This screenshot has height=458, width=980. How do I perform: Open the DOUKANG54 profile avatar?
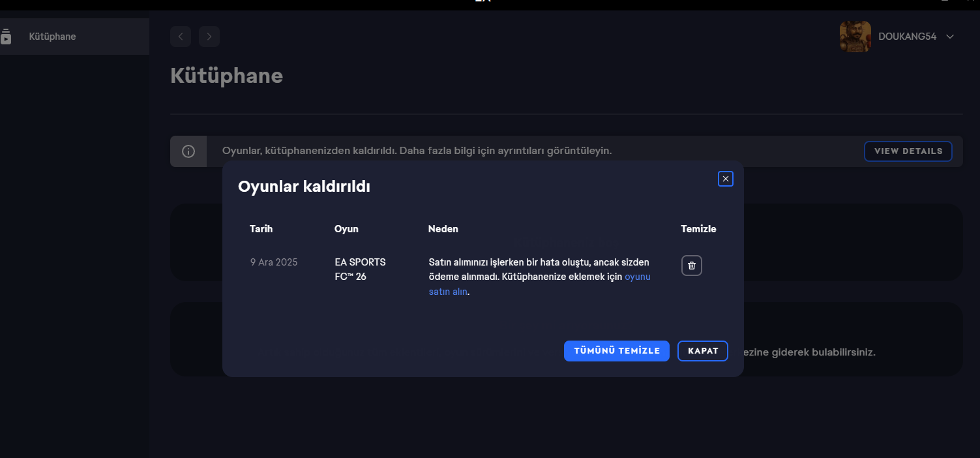click(855, 37)
